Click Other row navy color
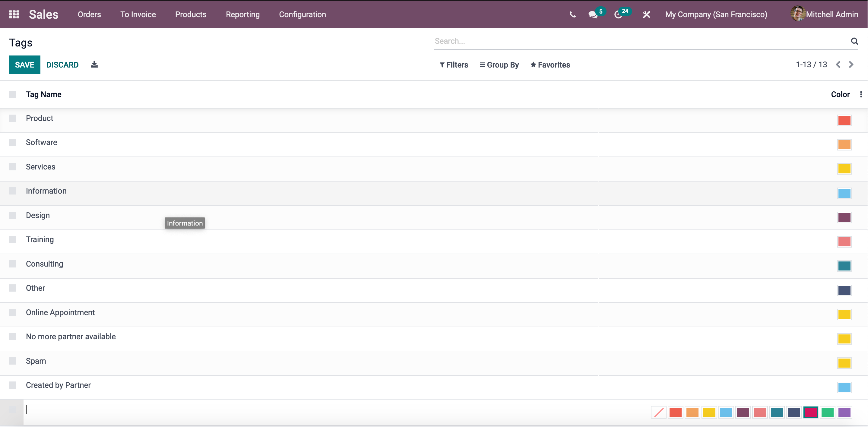Image resolution: width=868 pixels, height=427 pixels. [x=844, y=290]
